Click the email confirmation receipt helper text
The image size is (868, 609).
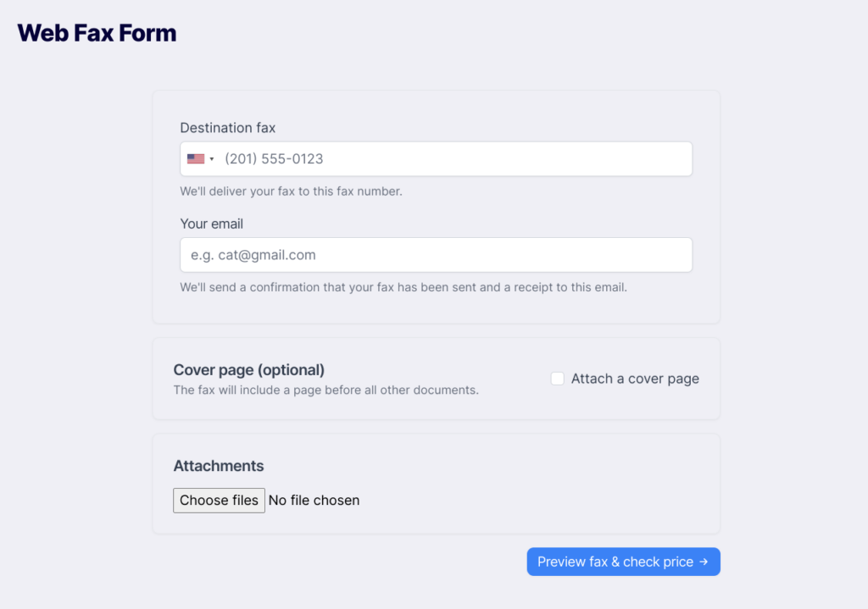point(403,288)
